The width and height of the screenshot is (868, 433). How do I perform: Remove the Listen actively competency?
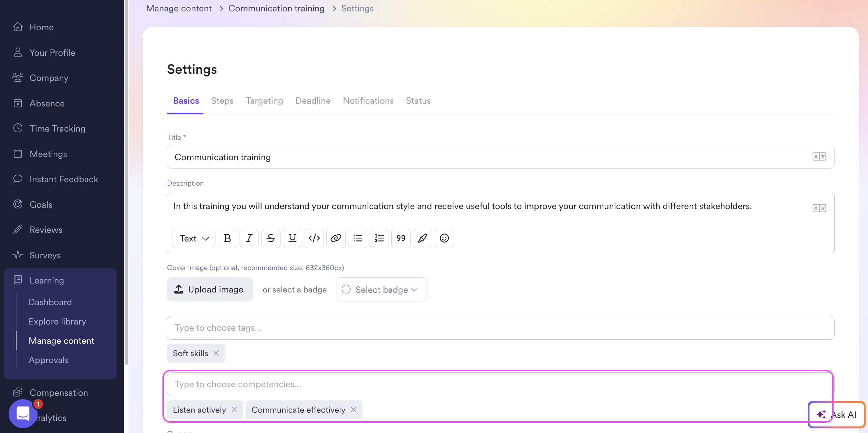click(x=234, y=410)
